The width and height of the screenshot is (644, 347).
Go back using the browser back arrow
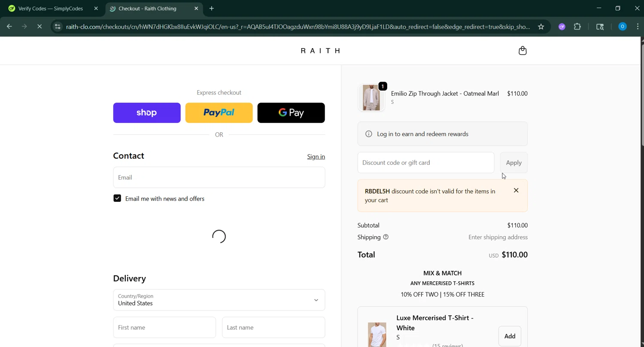point(9,27)
